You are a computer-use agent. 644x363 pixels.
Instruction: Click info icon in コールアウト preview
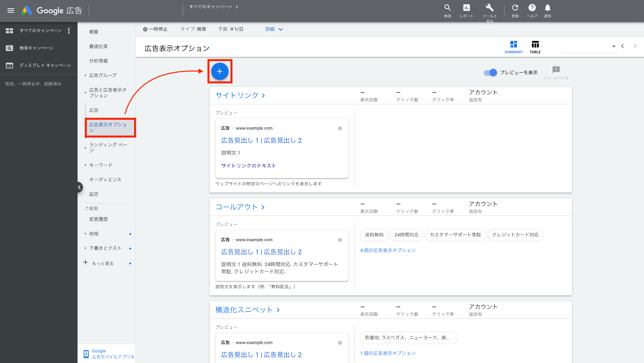(340, 240)
